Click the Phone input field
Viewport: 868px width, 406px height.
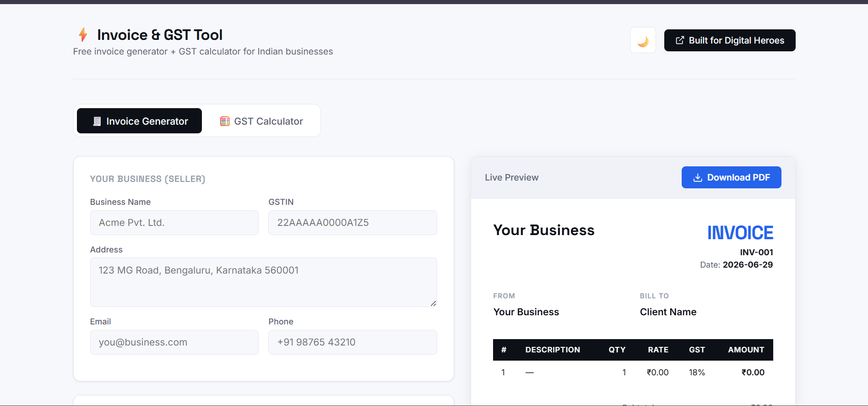[353, 342]
